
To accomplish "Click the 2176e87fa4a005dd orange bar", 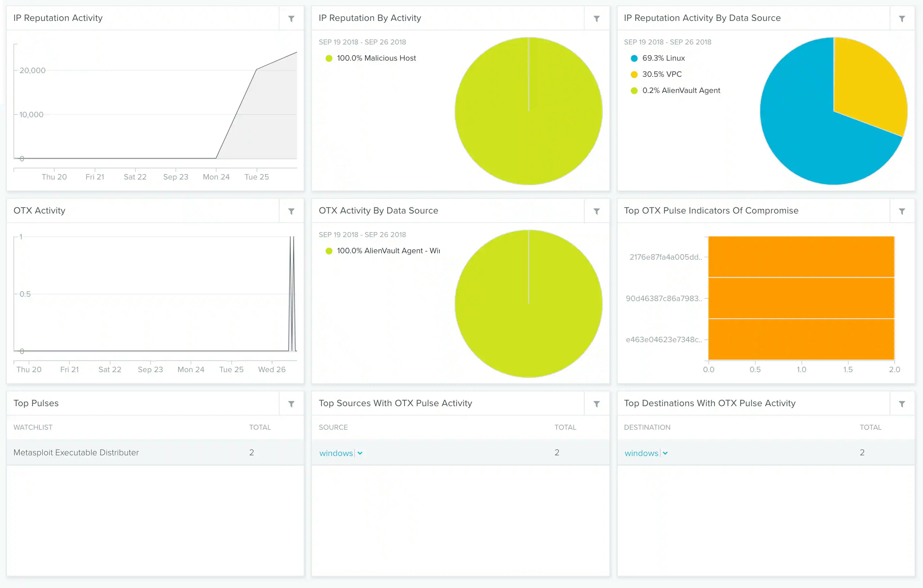I will click(x=801, y=257).
